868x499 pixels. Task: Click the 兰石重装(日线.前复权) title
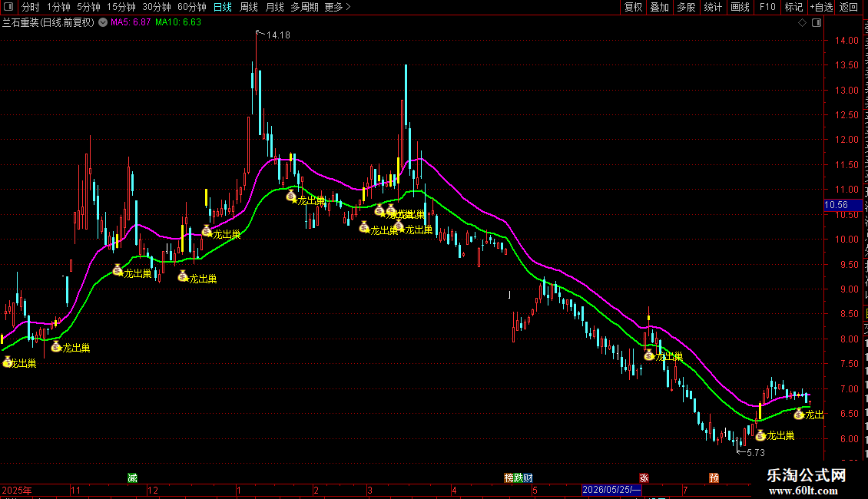tap(48, 23)
